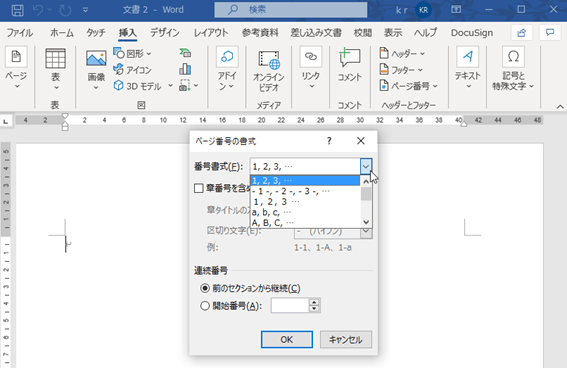567x368 pixels.
Task: Open 記号と特殊文字 symbols menu
Action: tap(513, 69)
